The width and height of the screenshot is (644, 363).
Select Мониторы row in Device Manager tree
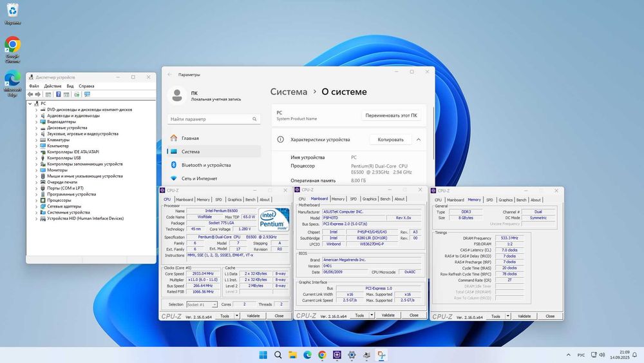57,170
